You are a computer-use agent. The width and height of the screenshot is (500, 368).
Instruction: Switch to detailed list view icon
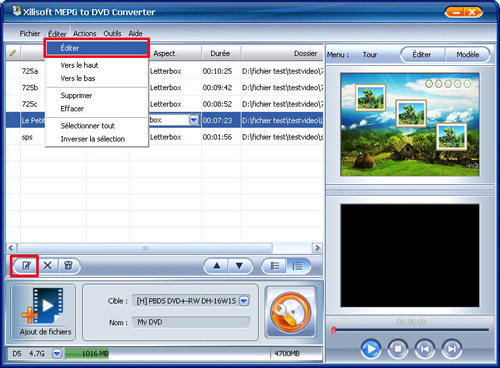pyautogui.click(x=297, y=266)
